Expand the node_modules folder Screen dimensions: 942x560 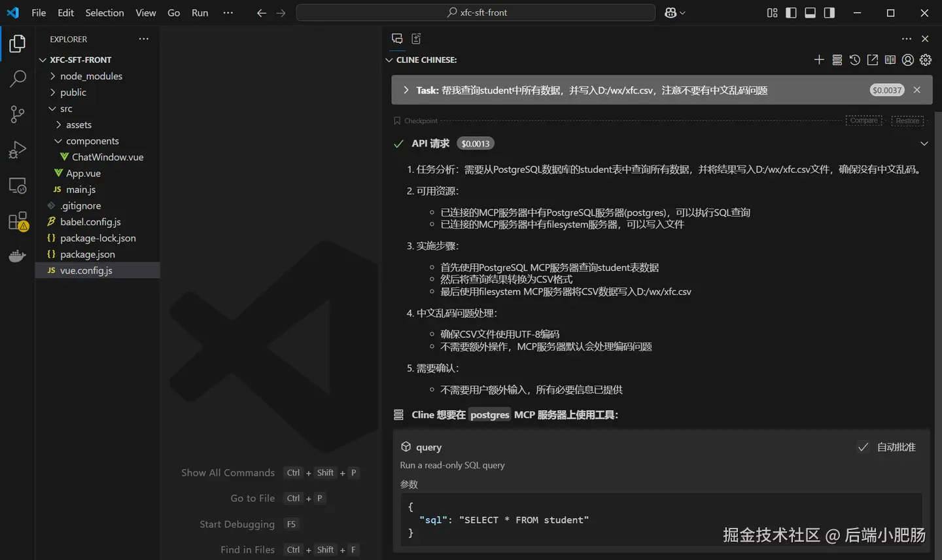97,76
